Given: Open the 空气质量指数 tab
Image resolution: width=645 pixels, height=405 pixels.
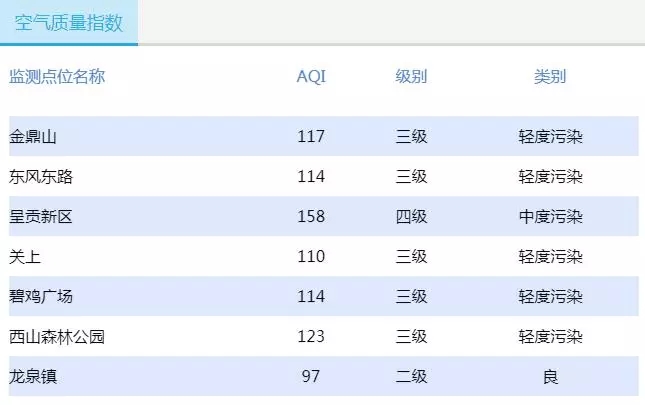Looking at the screenshot, I should tap(68, 22).
